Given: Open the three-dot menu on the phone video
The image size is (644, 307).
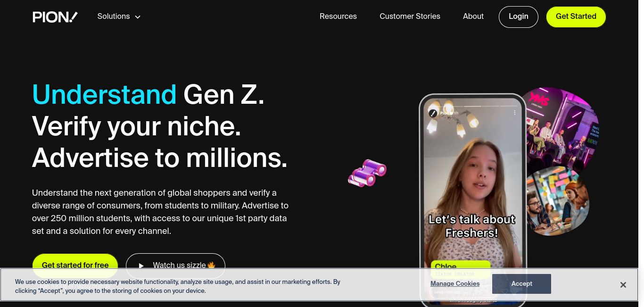Looking at the screenshot, I should tap(515, 113).
